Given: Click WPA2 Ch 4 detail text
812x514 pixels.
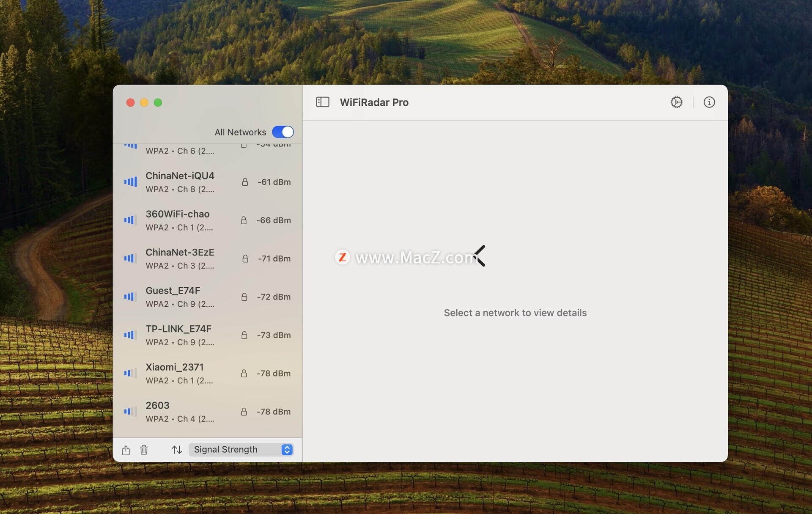Looking at the screenshot, I should (180, 419).
